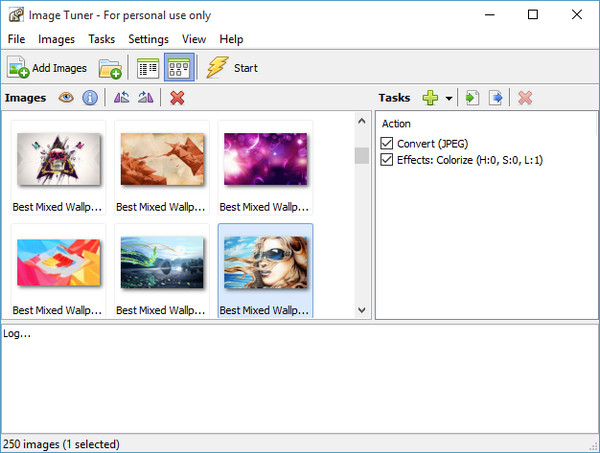
Task: Click the first flip image icon
Action: [121, 98]
